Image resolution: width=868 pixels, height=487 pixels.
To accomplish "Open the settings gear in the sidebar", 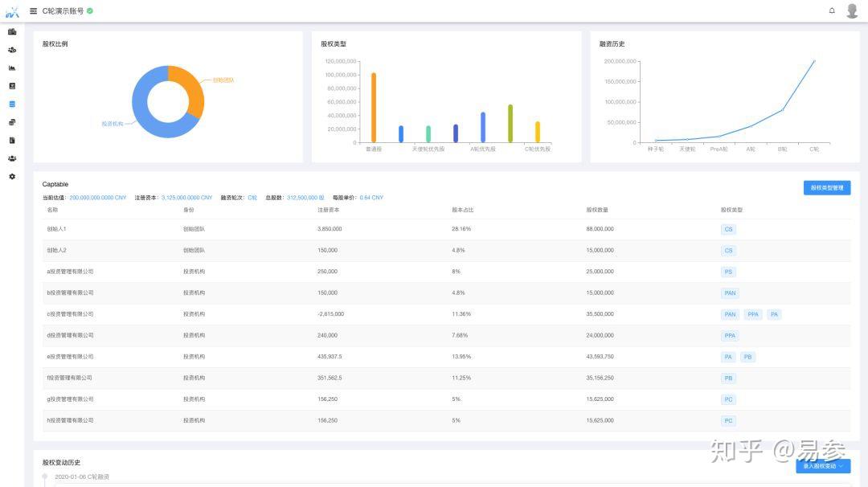I will (12, 177).
